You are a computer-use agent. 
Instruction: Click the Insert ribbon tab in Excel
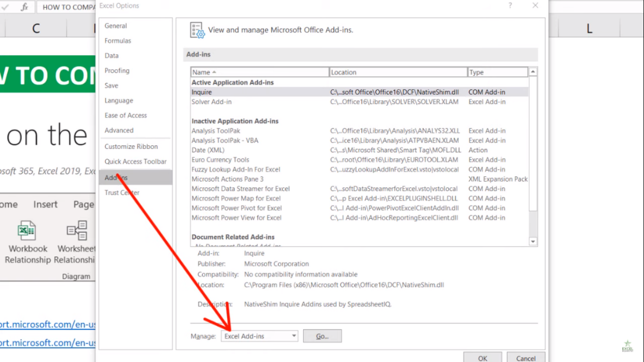coord(45,204)
